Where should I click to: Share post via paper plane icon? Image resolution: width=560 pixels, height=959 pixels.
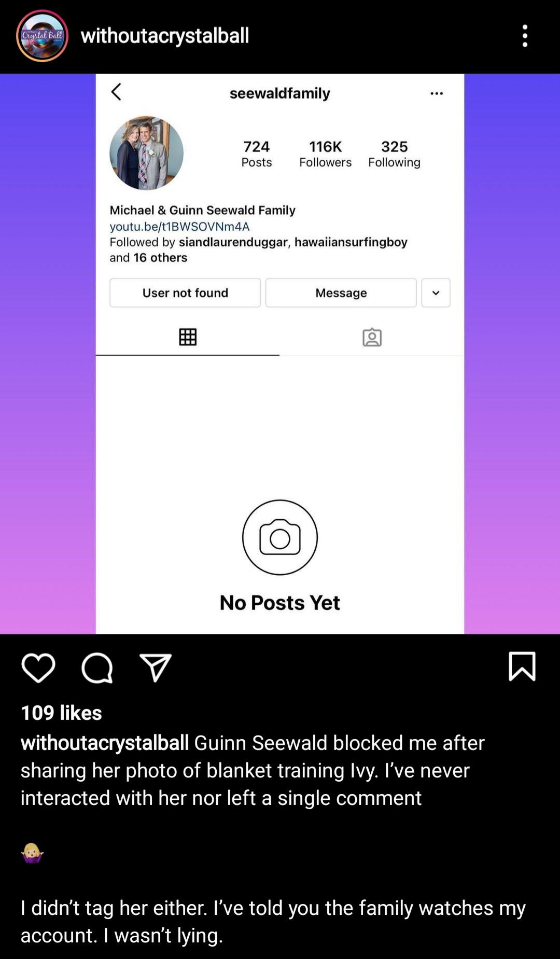point(156,668)
